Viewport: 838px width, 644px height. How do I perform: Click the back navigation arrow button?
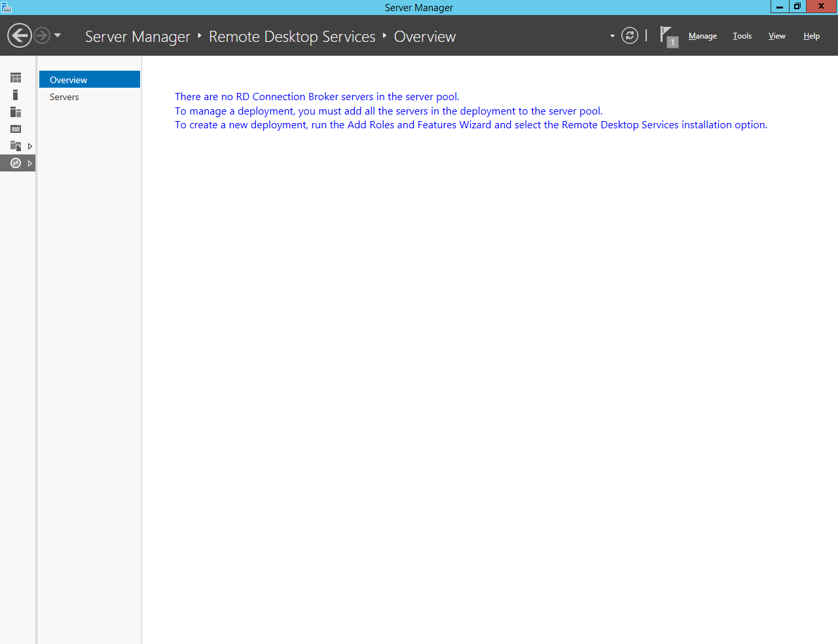(x=20, y=35)
